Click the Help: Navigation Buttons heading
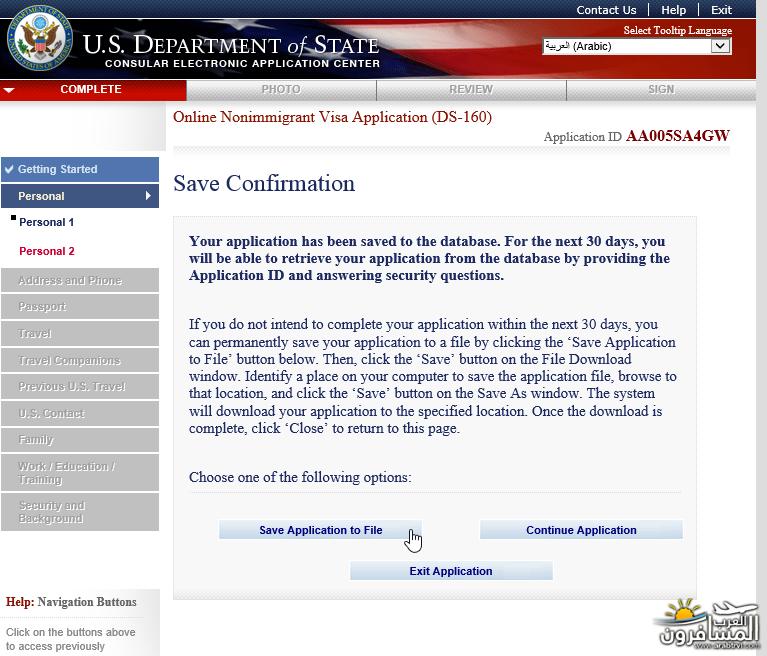This screenshot has width=767, height=656. [71, 602]
